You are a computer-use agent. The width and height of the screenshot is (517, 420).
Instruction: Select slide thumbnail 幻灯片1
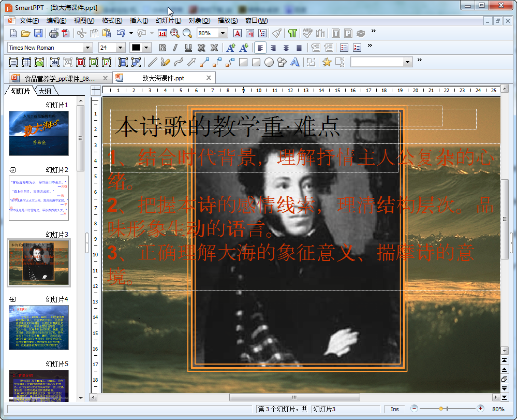[39, 133]
